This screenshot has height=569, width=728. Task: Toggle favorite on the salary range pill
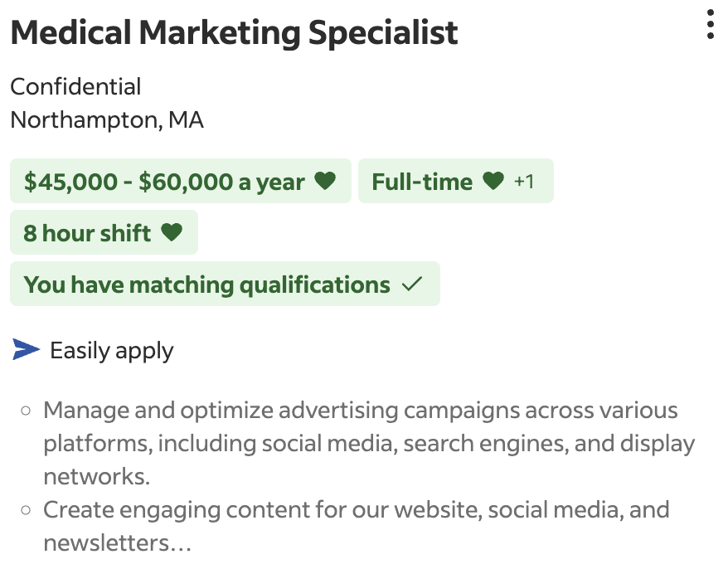pyautogui.click(x=327, y=181)
